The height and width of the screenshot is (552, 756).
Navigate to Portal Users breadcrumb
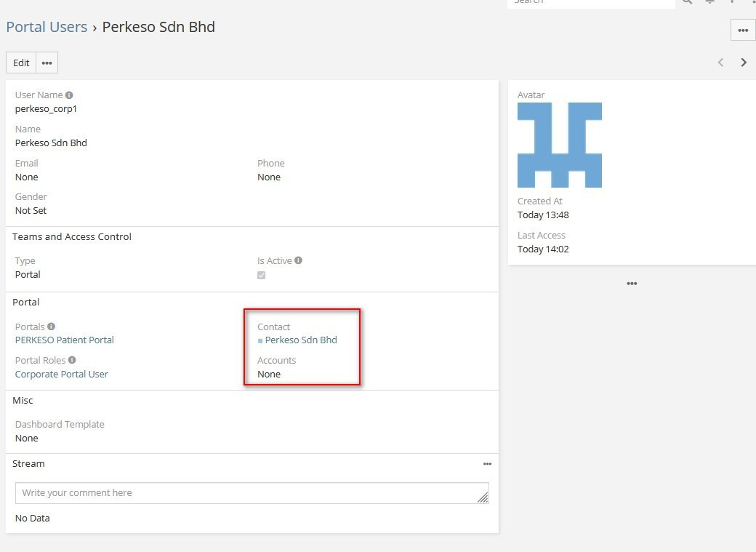tap(47, 28)
